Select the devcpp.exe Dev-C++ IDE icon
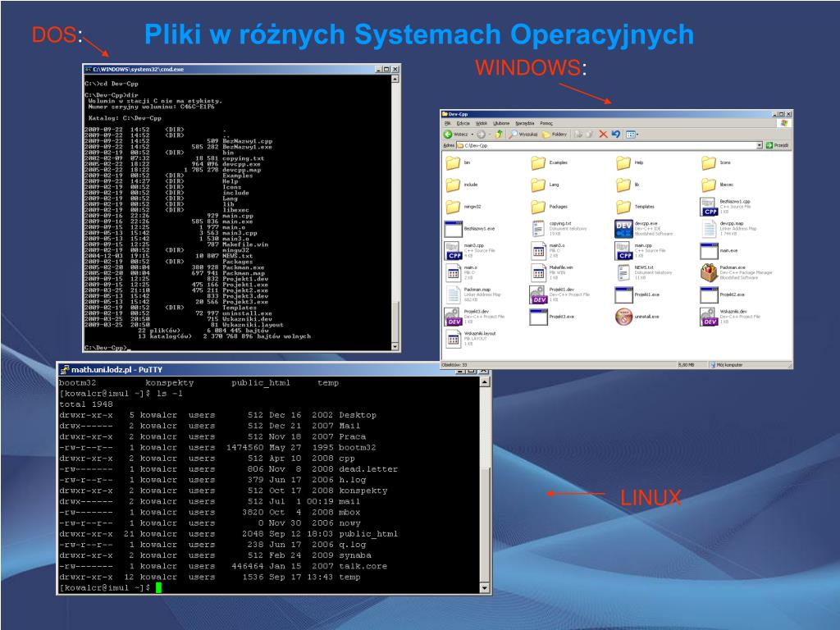Screen dimensions: 840x630 tap(623, 229)
